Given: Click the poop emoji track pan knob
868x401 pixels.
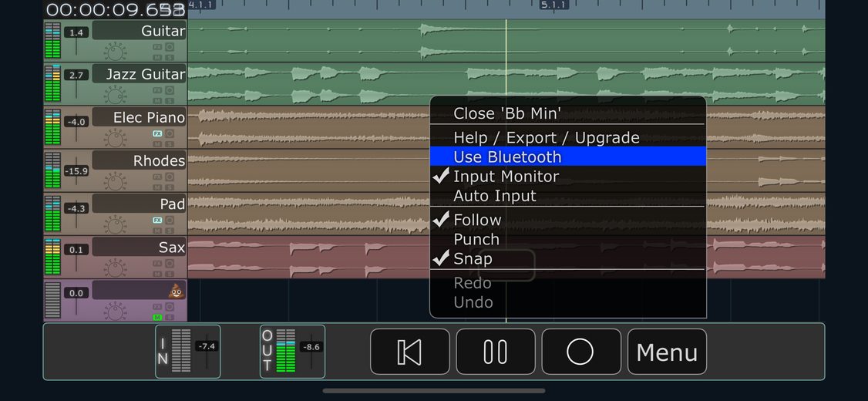Looking at the screenshot, I should pyautogui.click(x=115, y=312).
